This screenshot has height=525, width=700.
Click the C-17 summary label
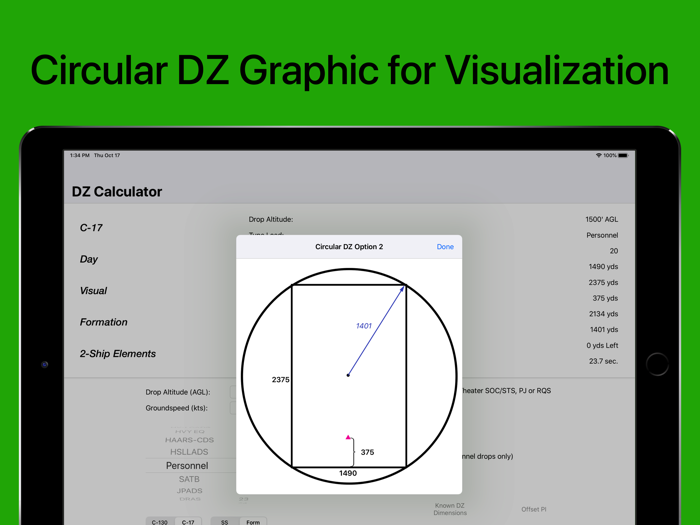[91, 228]
